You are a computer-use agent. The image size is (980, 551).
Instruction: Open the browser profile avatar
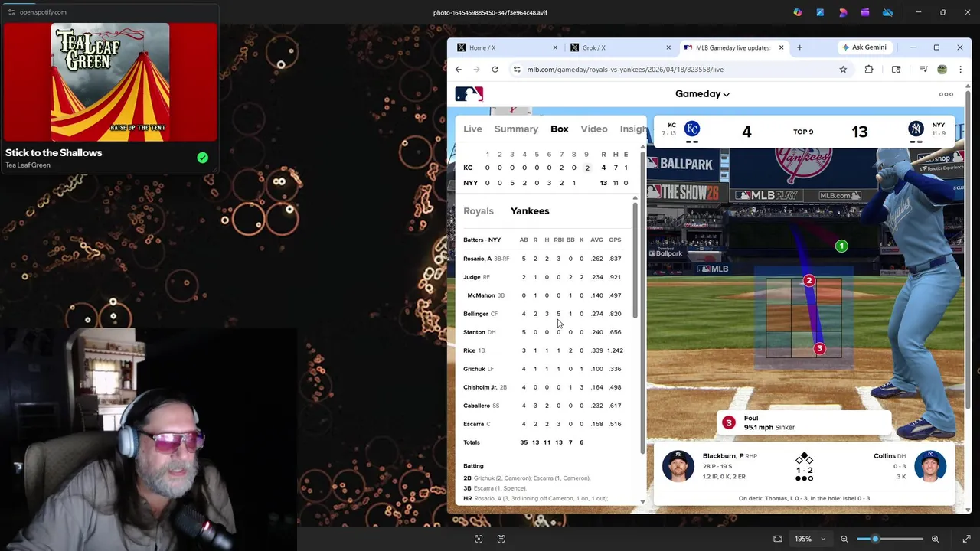click(942, 70)
